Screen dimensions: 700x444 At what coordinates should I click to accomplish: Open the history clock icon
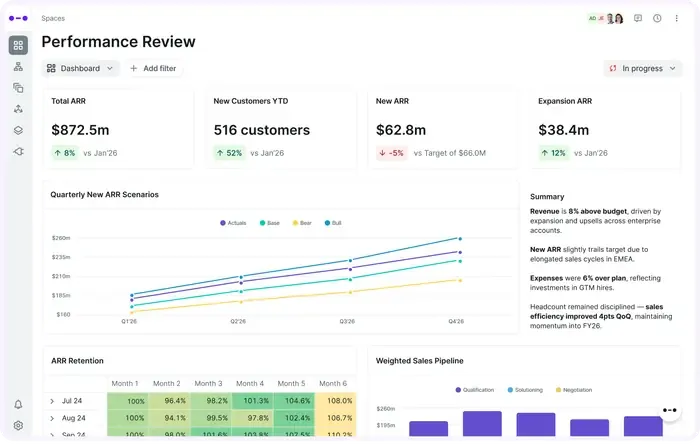tap(657, 18)
